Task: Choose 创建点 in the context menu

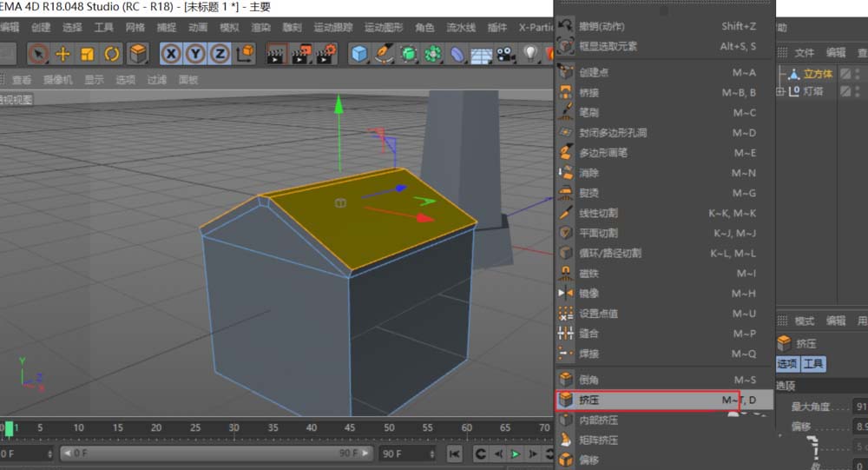Action: tap(663, 73)
